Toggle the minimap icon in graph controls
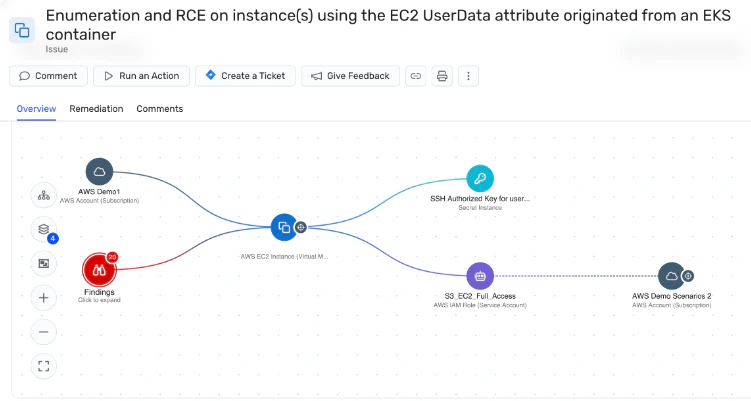 point(44,264)
